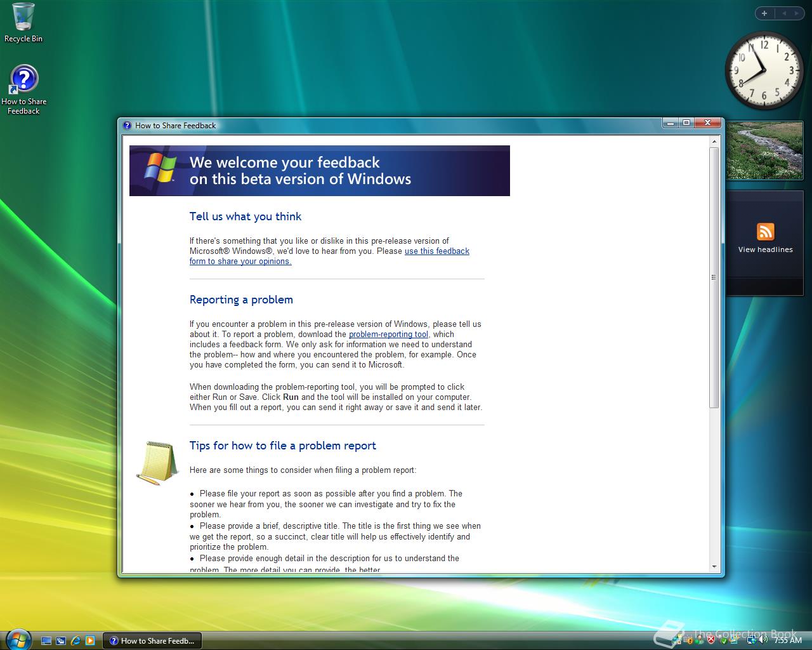This screenshot has width=812, height=650.
Task: Minimize the How to Share Feedback window
Action: click(671, 123)
